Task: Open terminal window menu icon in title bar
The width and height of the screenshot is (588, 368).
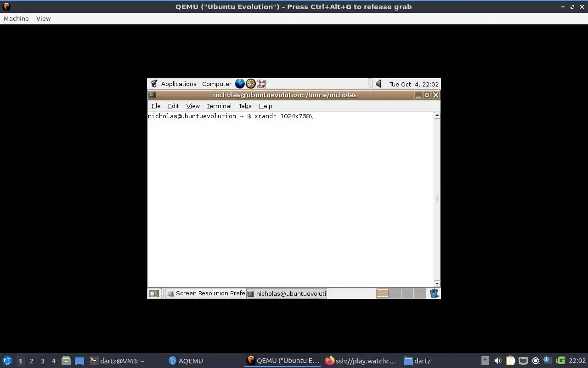Action: click(152, 95)
